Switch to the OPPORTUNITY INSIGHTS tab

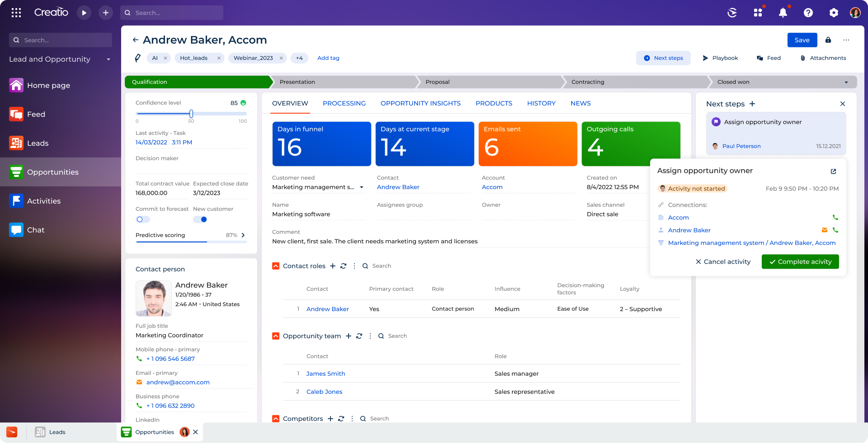[x=420, y=103]
